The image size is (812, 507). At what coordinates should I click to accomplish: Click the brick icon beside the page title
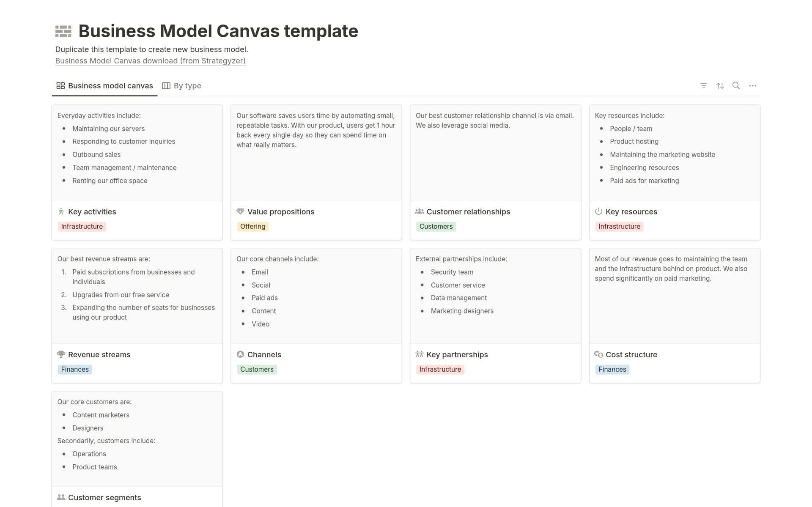(x=63, y=30)
